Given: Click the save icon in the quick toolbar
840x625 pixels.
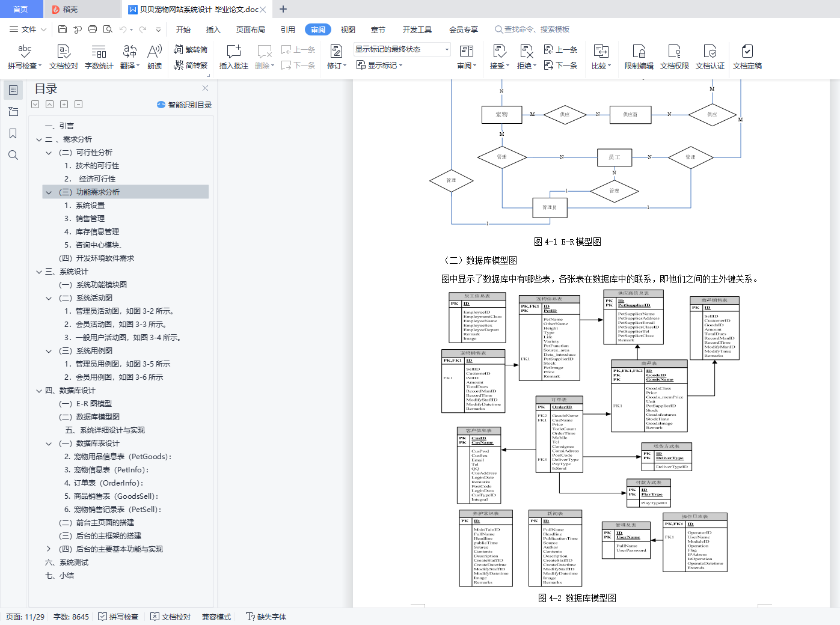Looking at the screenshot, I should tap(63, 29).
